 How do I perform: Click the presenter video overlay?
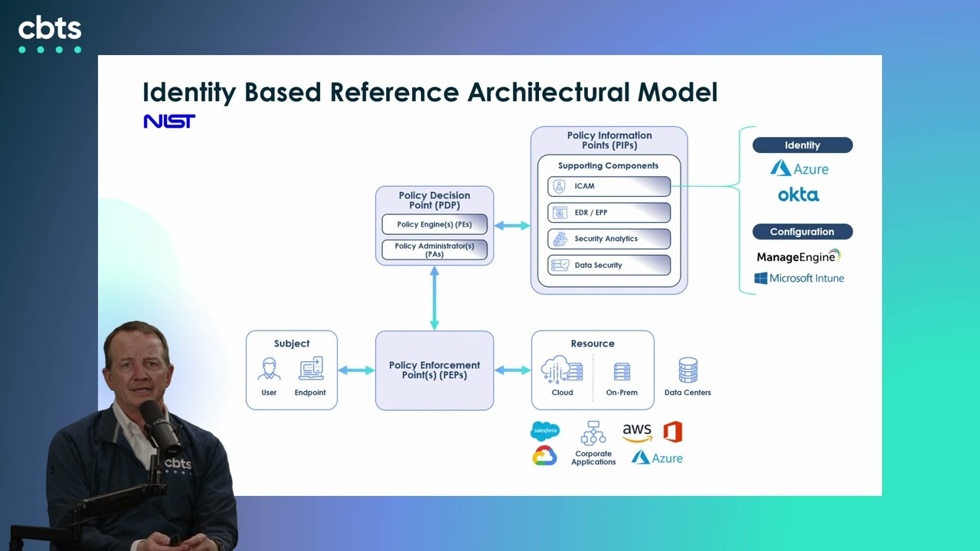click(x=142, y=436)
